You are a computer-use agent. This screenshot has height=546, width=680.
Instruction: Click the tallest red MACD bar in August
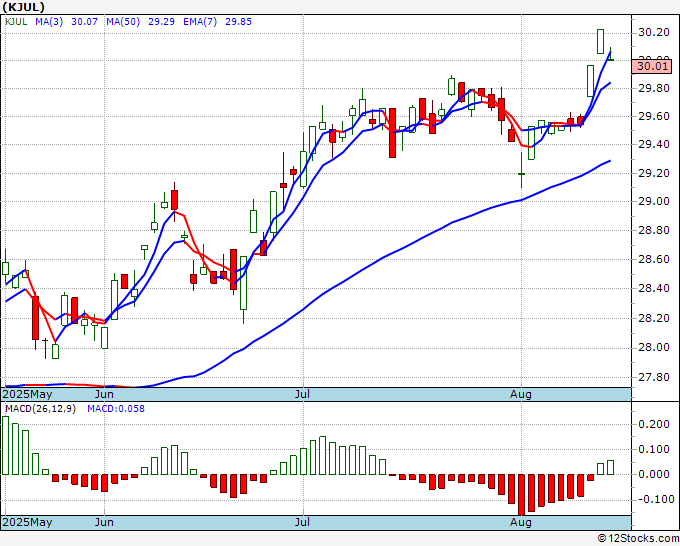521,495
